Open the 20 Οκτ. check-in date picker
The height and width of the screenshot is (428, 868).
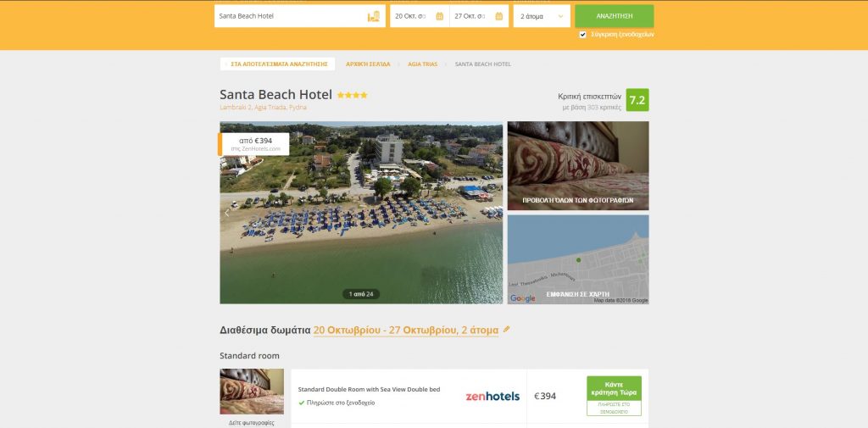(x=420, y=16)
